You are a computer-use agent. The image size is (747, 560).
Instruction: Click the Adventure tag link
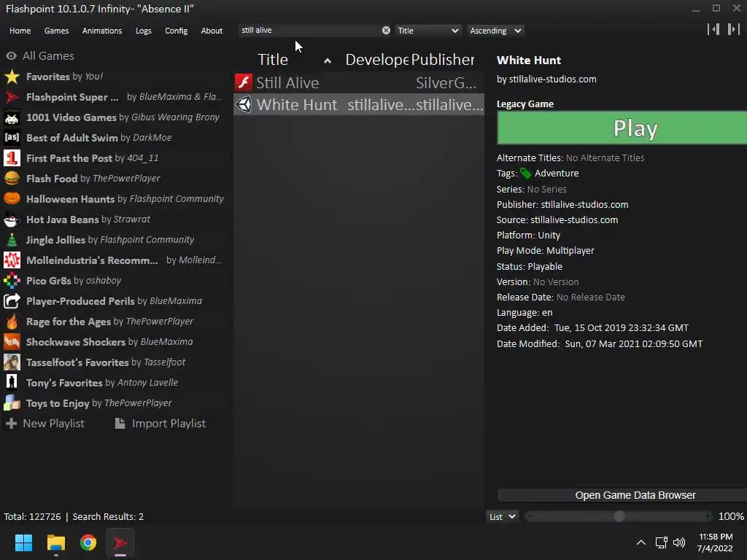pyautogui.click(x=557, y=174)
